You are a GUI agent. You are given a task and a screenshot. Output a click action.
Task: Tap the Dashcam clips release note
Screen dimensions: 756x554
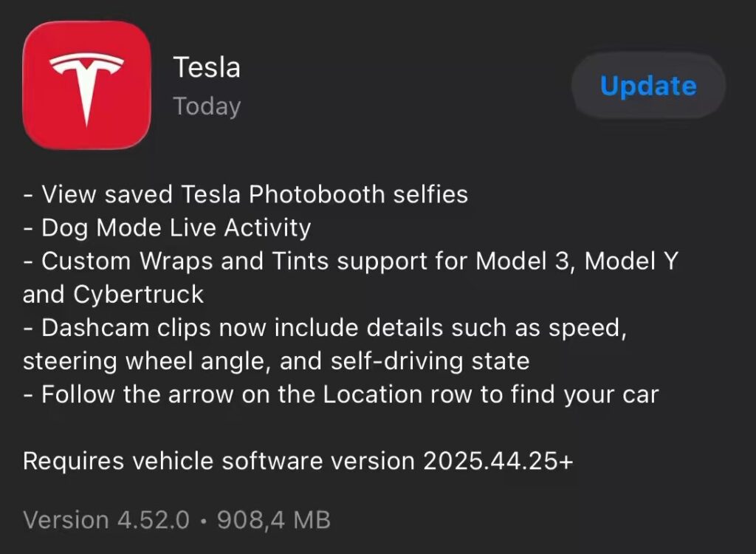point(325,328)
